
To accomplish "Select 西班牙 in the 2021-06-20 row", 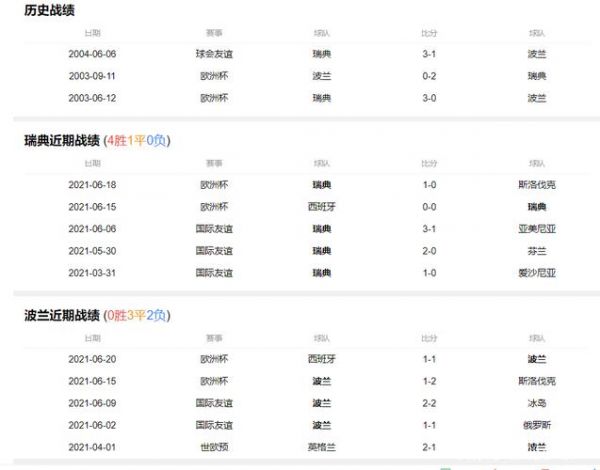I will pyautogui.click(x=322, y=359).
